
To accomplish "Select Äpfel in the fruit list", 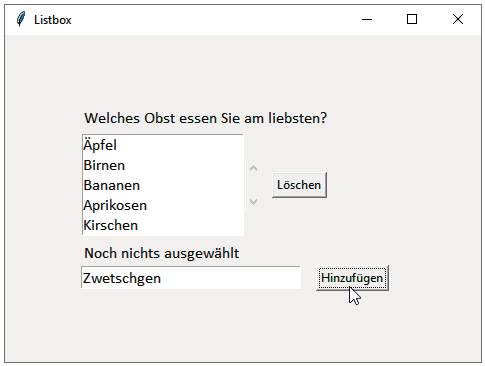I will pos(163,145).
